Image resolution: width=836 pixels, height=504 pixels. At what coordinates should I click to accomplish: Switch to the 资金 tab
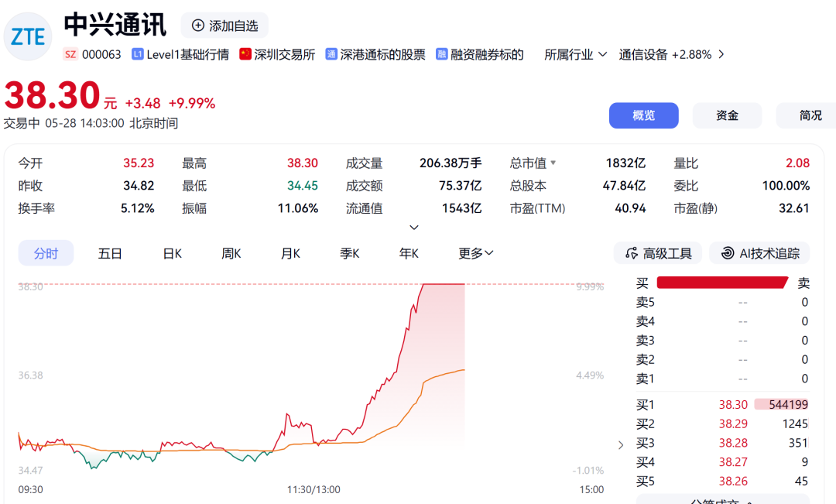point(727,115)
